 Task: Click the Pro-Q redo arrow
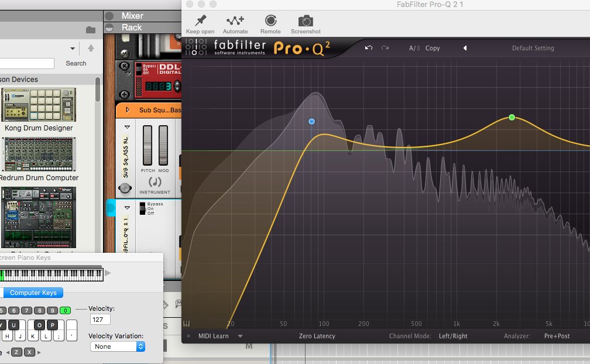point(385,48)
